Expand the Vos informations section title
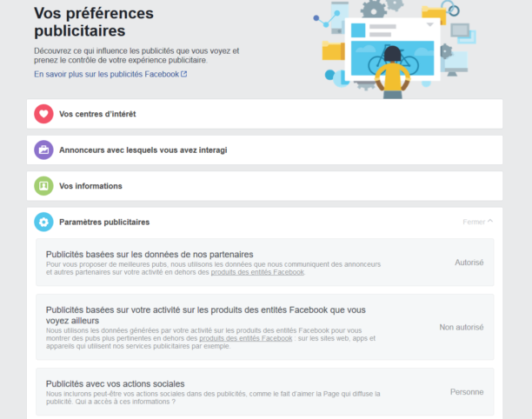The height and width of the screenshot is (419, 532). pyautogui.click(x=90, y=186)
